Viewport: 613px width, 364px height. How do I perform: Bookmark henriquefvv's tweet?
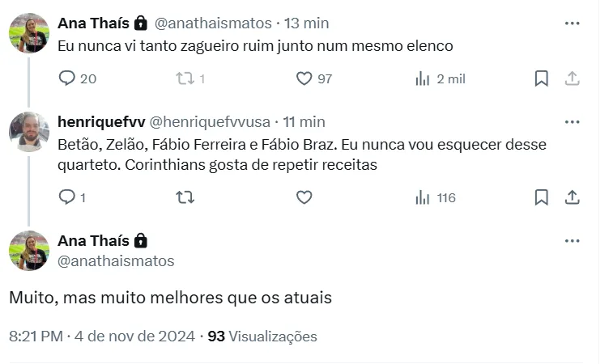click(x=542, y=197)
